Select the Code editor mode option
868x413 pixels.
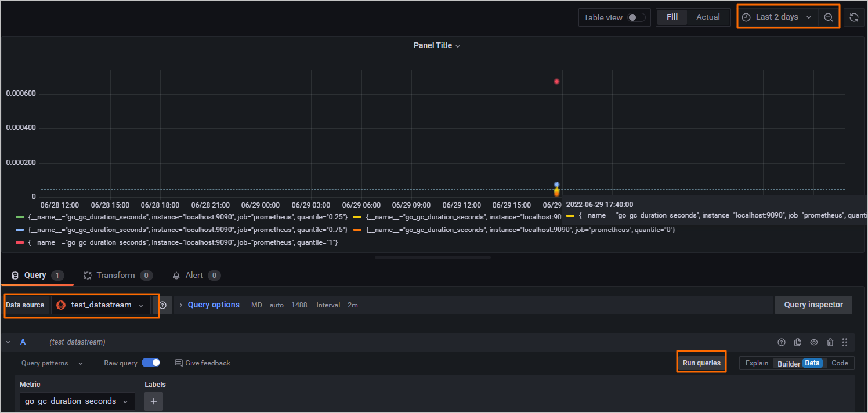coord(840,363)
